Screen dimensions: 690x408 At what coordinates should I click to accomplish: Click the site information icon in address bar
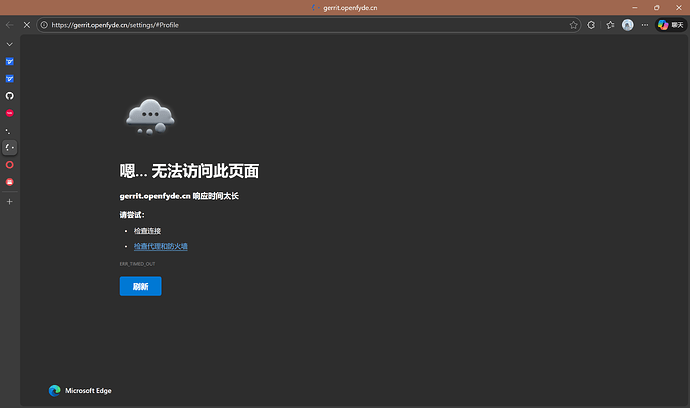coord(44,25)
